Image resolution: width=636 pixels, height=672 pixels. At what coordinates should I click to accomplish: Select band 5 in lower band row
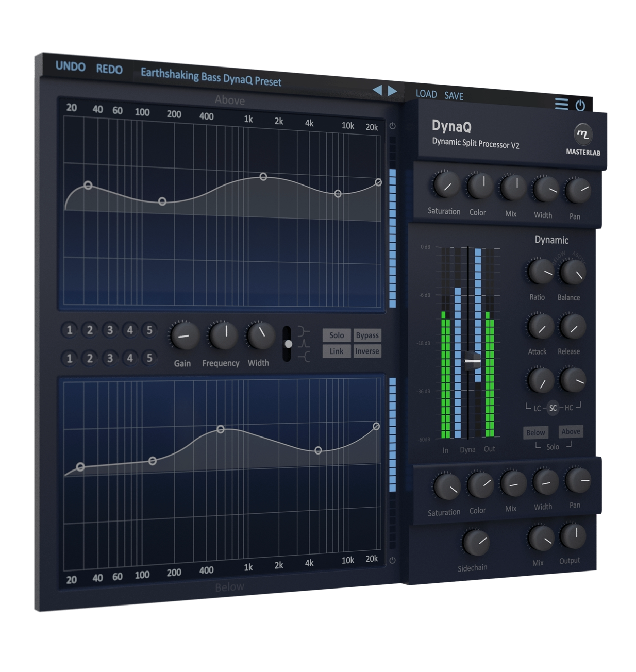tap(149, 358)
